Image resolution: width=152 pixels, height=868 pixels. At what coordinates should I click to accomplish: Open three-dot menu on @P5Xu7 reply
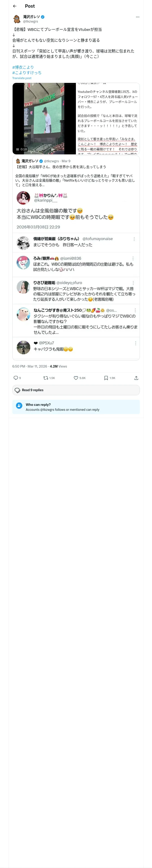coord(136,343)
